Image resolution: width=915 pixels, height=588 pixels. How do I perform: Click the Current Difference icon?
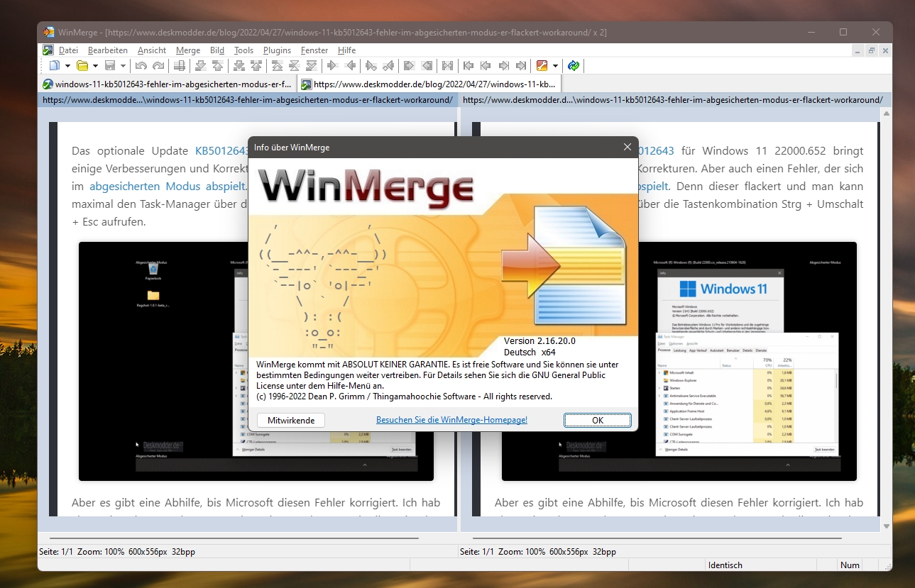pyautogui.click(x=294, y=66)
